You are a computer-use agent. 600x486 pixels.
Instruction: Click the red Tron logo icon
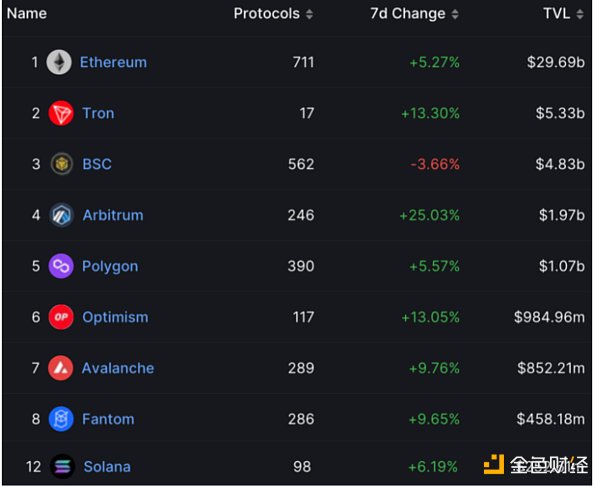61,113
